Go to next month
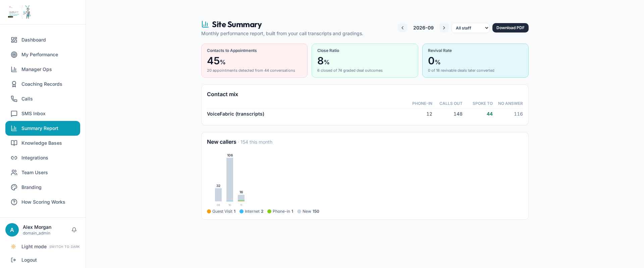644x268 pixels. [444, 28]
